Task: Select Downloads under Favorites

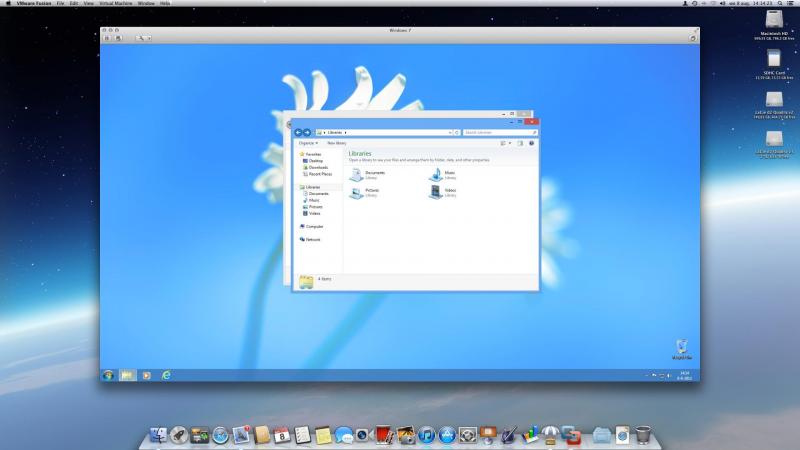Action: click(x=318, y=167)
